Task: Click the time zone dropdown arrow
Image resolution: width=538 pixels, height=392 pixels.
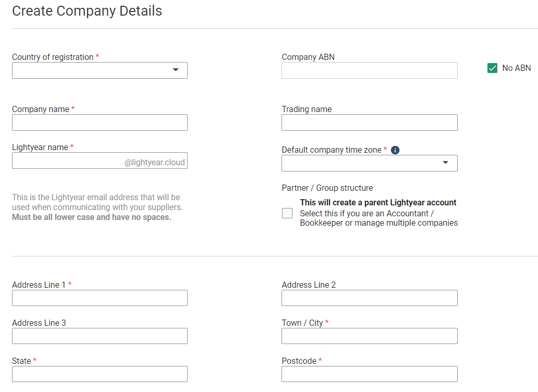Action: pyautogui.click(x=446, y=163)
